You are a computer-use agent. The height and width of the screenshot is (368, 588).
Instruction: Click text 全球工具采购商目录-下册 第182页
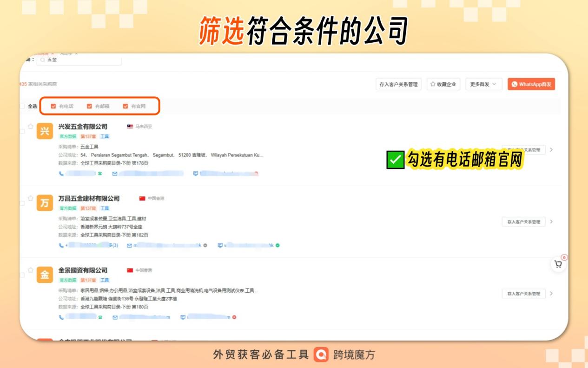[x=114, y=235]
